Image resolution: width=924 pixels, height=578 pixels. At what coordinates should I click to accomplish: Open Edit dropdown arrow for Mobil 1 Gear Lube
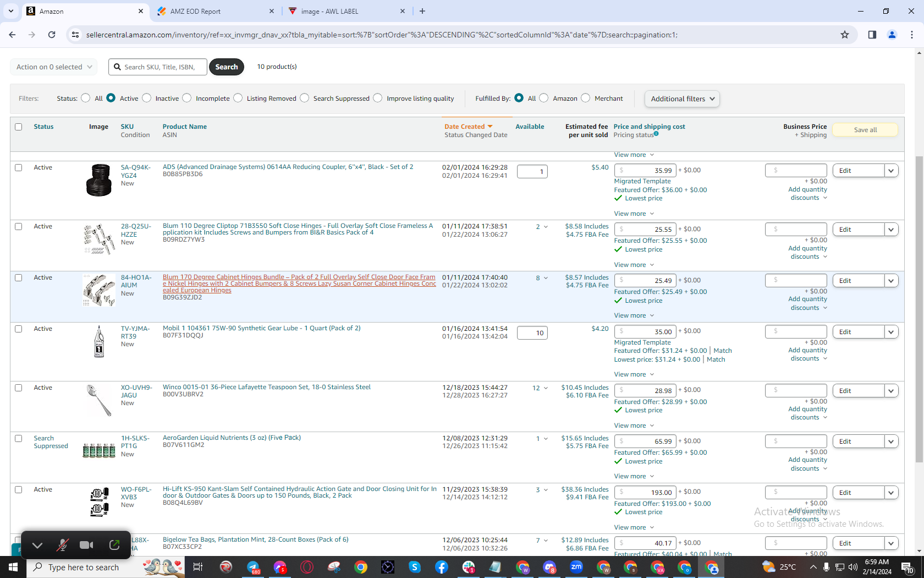(891, 332)
